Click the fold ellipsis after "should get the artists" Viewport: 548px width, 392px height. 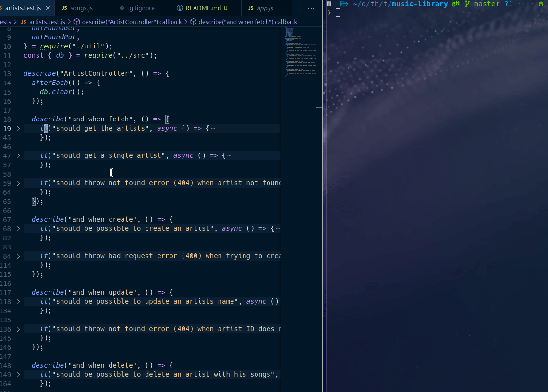coord(213,129)
